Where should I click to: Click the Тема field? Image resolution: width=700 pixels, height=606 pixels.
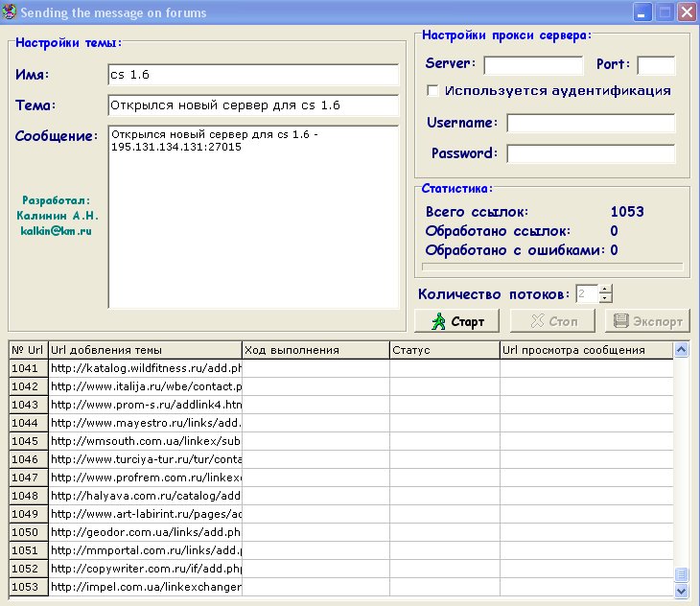coord(253,105)
